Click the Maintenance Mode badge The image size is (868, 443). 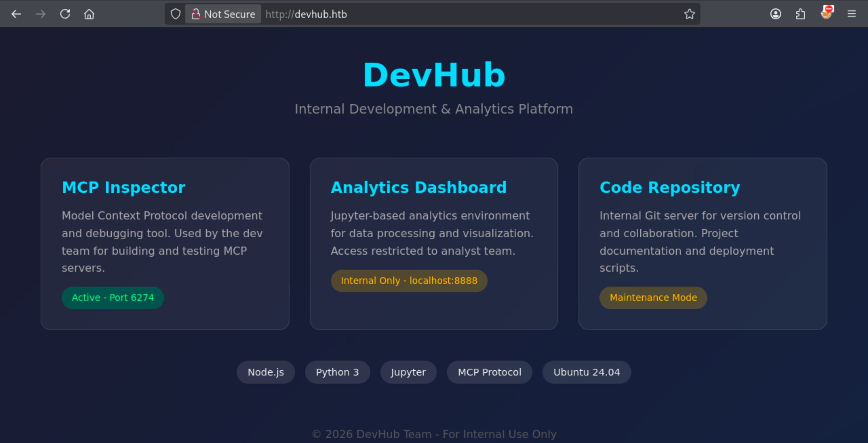click(653, 298)
